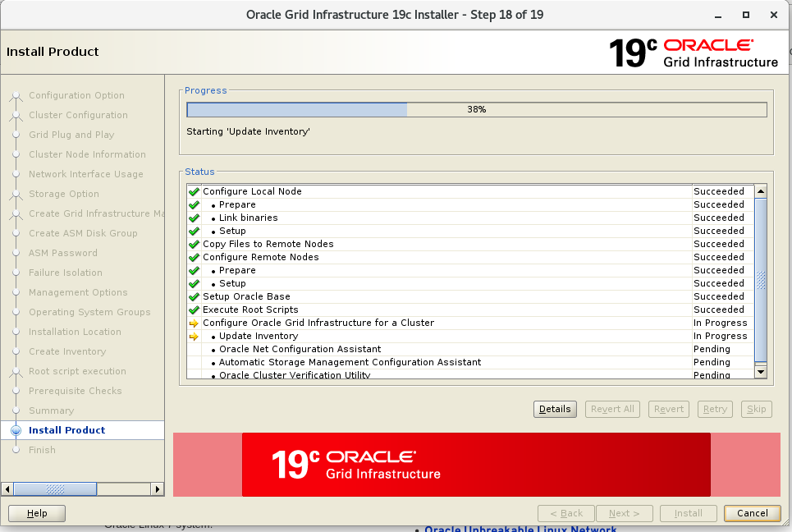Click the Install Product step bullet icon
Image resolution: width=792 pixels, height=532 pixels.
tap(16, 430)
